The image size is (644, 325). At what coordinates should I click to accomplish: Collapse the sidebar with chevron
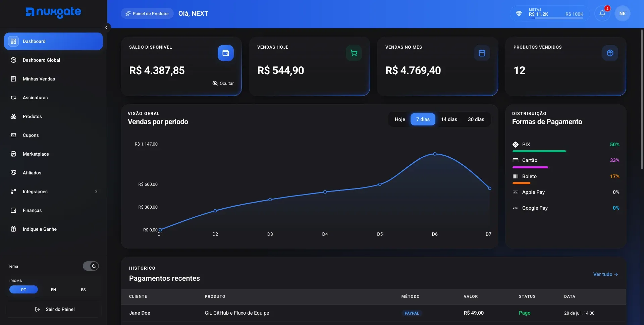[106, 28]
